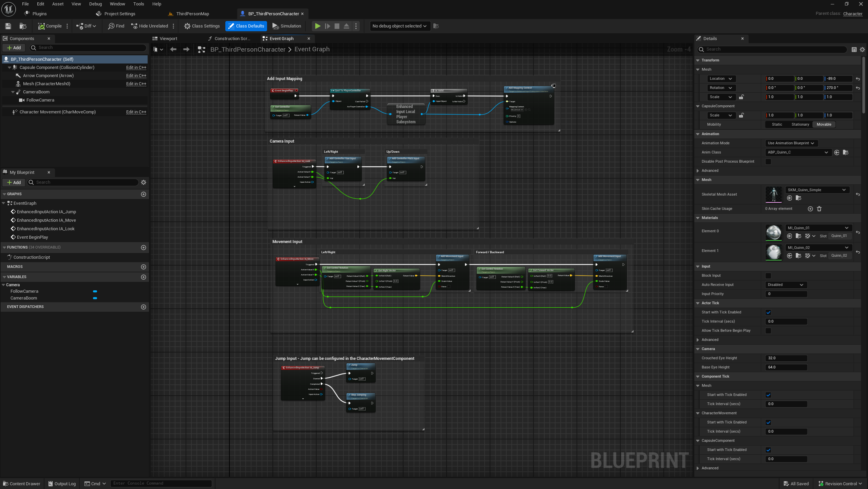Add a new component
868x489 pixels.
14,48
